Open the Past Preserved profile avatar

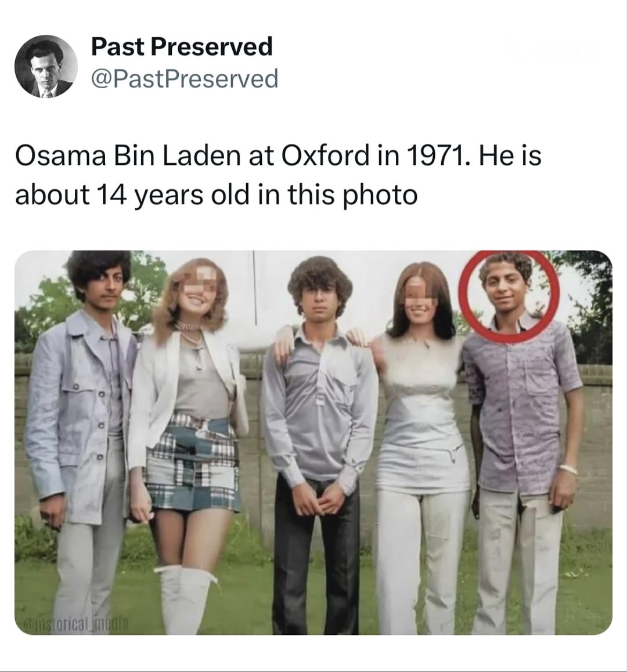click(x=45, y=66)
